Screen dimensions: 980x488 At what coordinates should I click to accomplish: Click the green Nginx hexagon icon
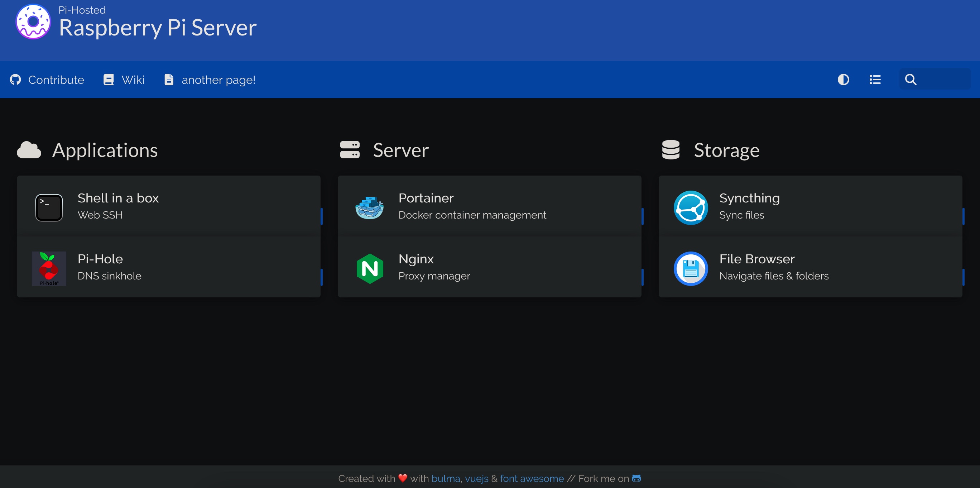369,268
